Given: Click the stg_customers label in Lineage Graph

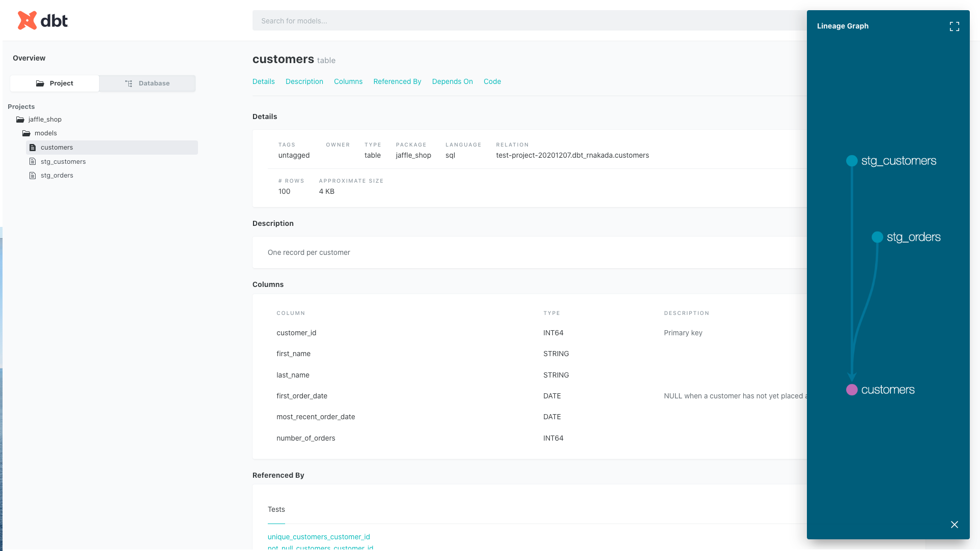Looking at the screenshot, I should click(899, 161).
